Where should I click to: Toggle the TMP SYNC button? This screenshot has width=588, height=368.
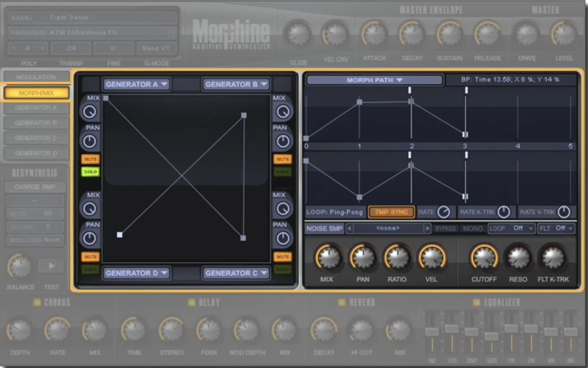pos(391,212)
